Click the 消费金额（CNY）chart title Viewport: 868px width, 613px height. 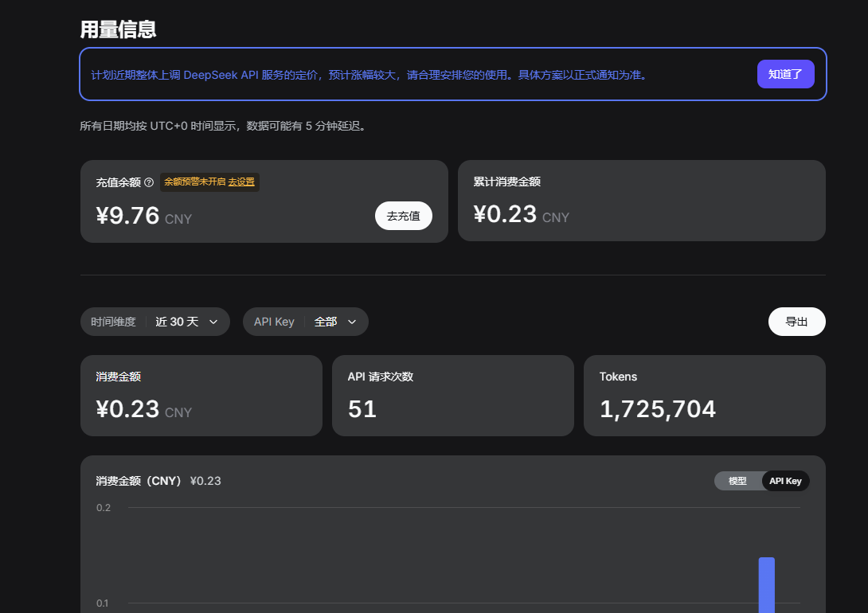click(139, 481)
